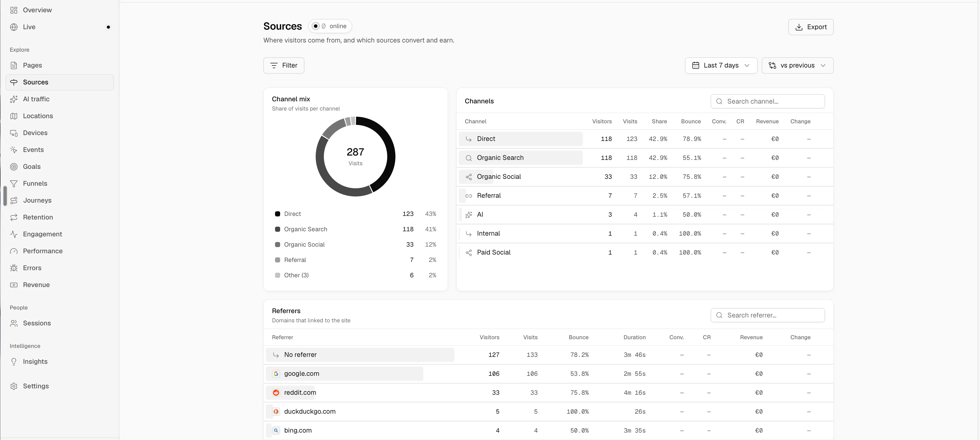Click the duckduckgo.com favicon
The image size is (980, 440).
[x=276, y=411]
